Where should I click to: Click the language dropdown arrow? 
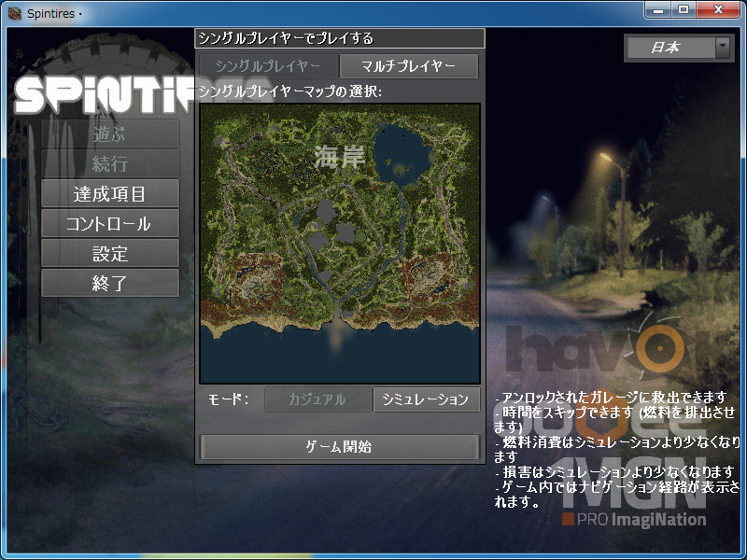(723, 48)
